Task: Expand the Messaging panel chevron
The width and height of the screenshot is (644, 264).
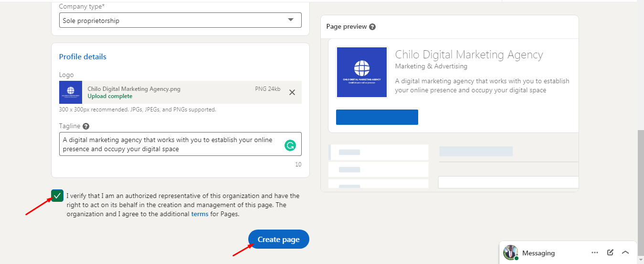Action: click(x=625, y=253)
